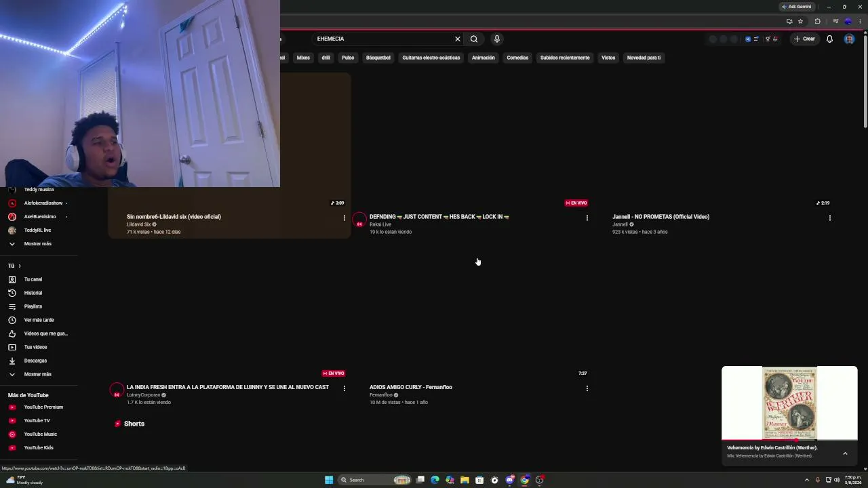Open Chrome profile avatar
Screen dimensions: 868x488
[x=848, y=21]
